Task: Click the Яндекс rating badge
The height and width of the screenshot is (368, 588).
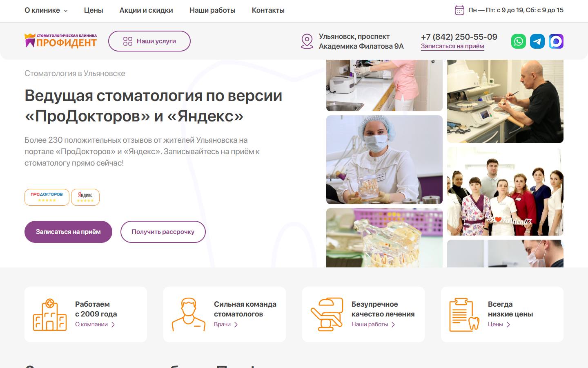Action: pyautogui.click(x=85, y=197)
